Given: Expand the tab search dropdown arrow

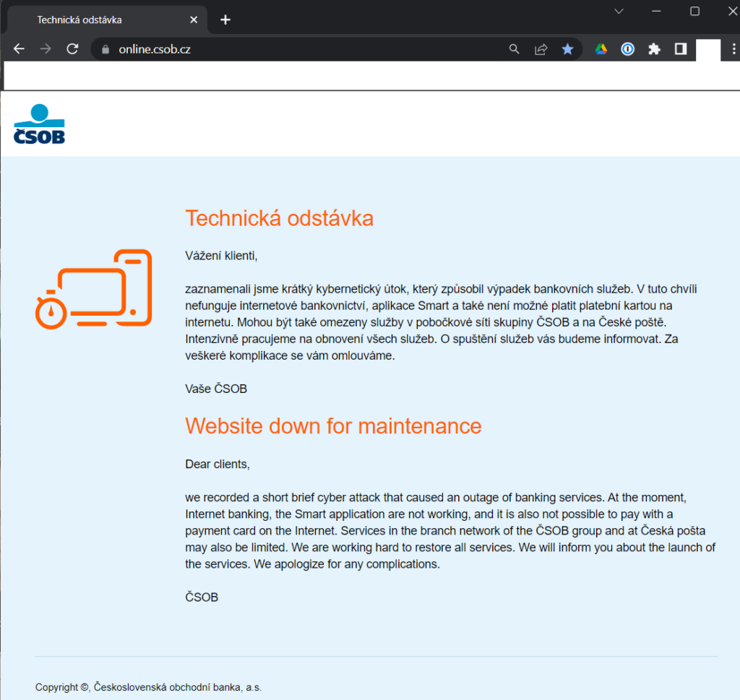Looking at the screenshot, I should pos(619,12).
